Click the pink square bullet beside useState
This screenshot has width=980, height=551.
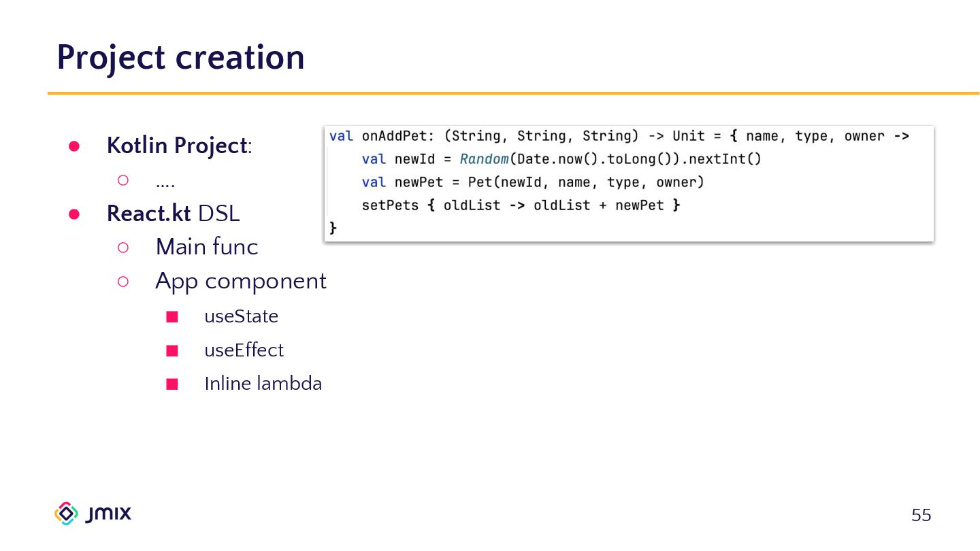point(172,317)
